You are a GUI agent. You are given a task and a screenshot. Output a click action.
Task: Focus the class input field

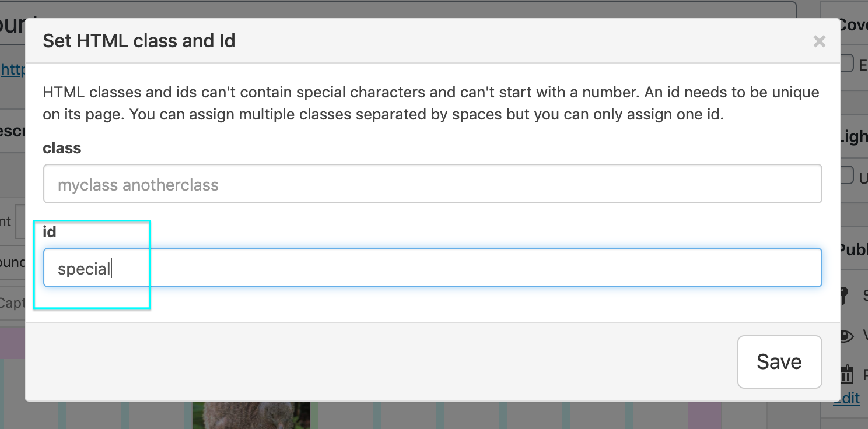(432, 184)
